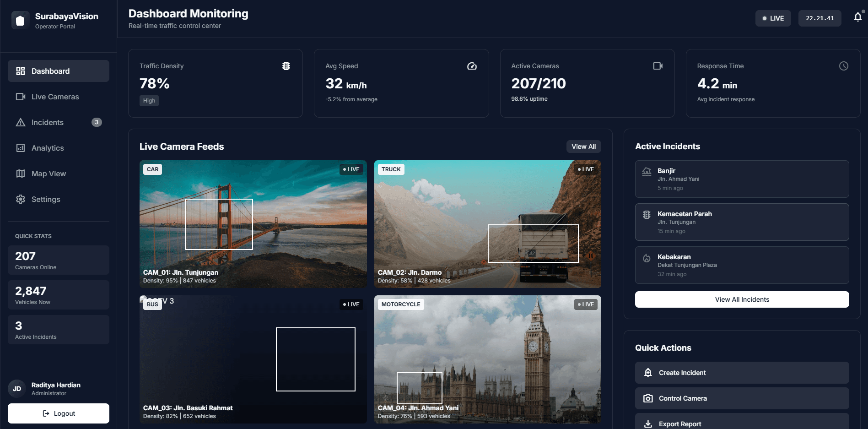868x429 pixels.
Task: Click the camera icon in Active Cameras card
Action: (658, 66)
